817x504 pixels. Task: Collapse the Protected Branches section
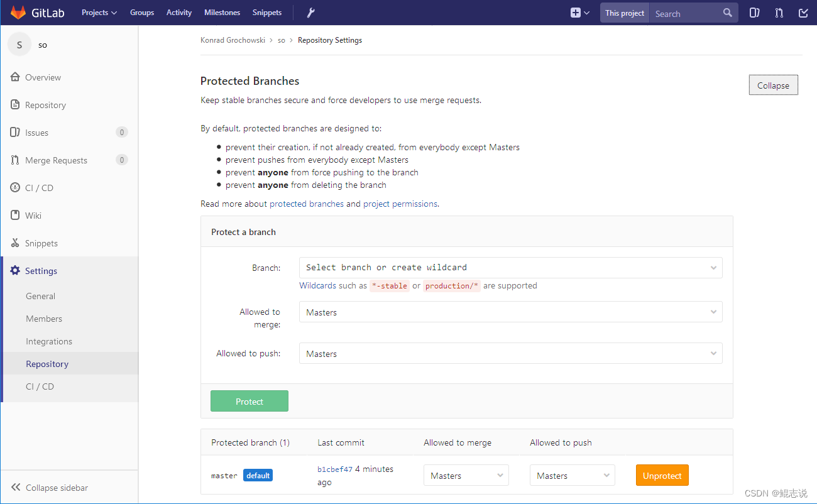[x=773, y=85]
